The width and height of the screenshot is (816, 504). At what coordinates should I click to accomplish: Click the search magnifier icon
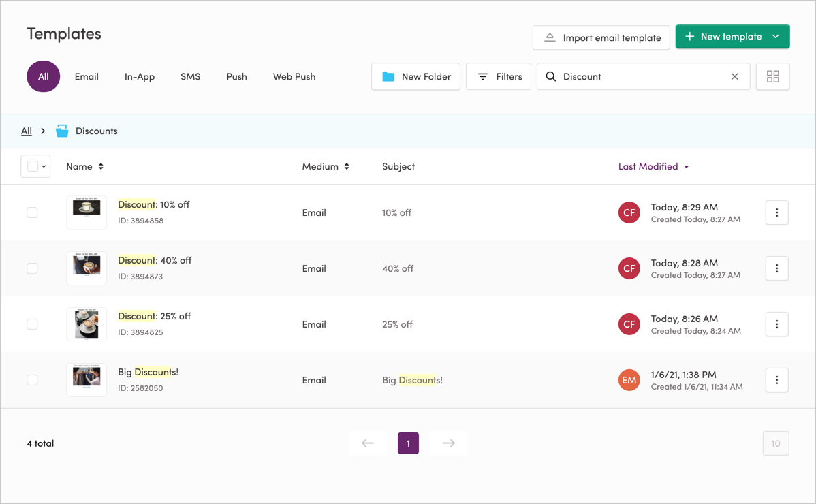coord(550,76)
